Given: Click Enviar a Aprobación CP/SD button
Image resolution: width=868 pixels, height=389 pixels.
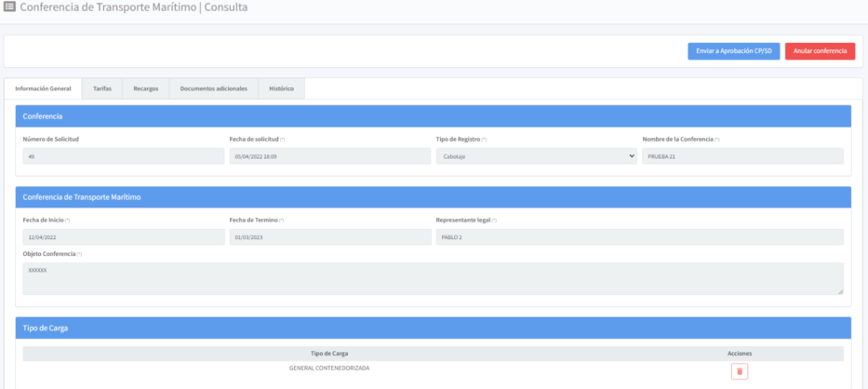Looking at the screenshot, I should tap(733, 51).
